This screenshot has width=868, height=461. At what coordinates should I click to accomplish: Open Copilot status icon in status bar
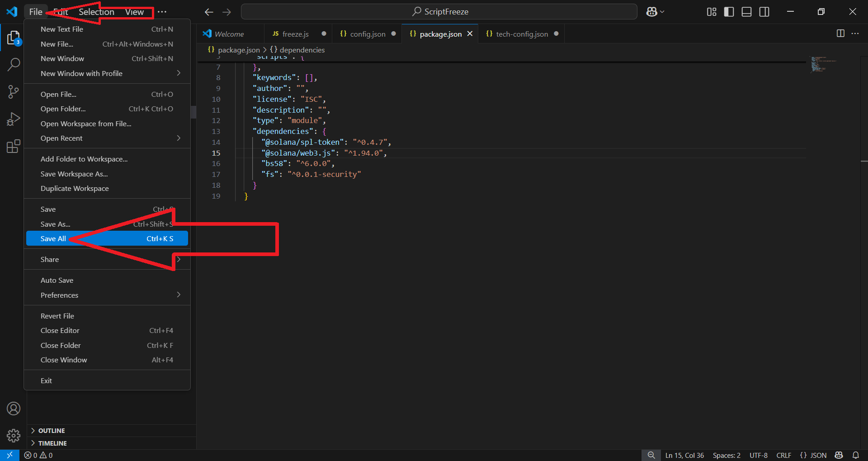tap(839, 455)
